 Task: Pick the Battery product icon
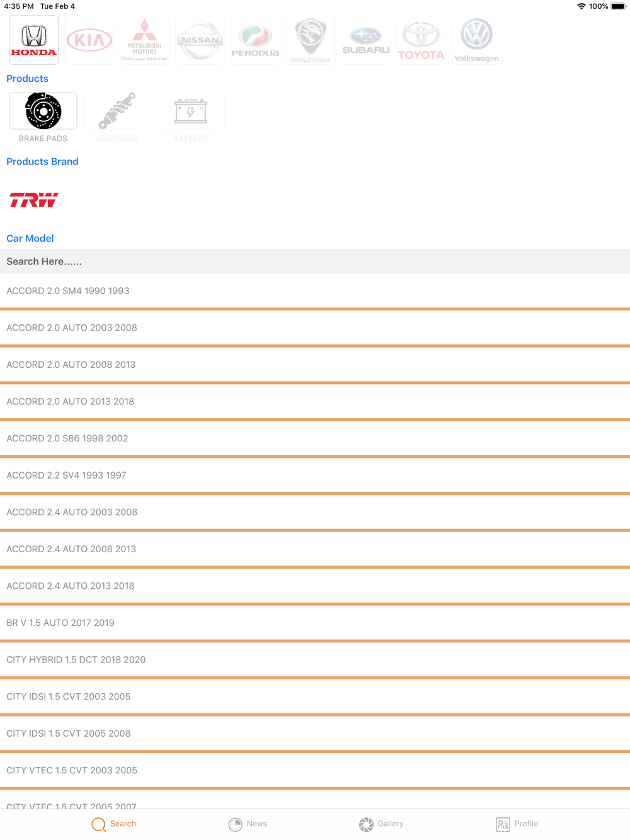click(x=190, y=111)
